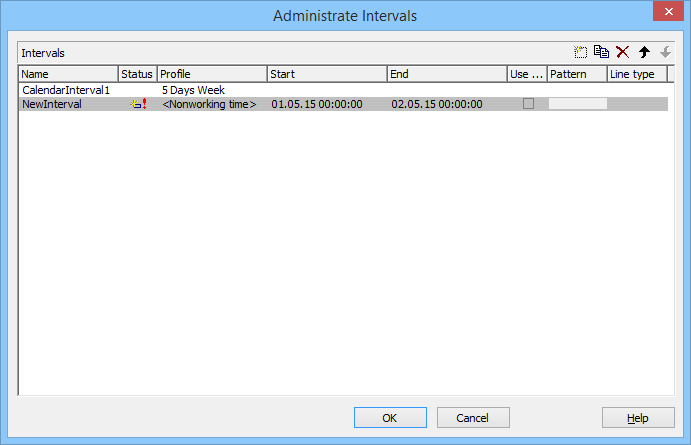Image resolution: width=691 pixels, height=445 pixels.
Task: Sort by Name column header
Action: (68, 74)
